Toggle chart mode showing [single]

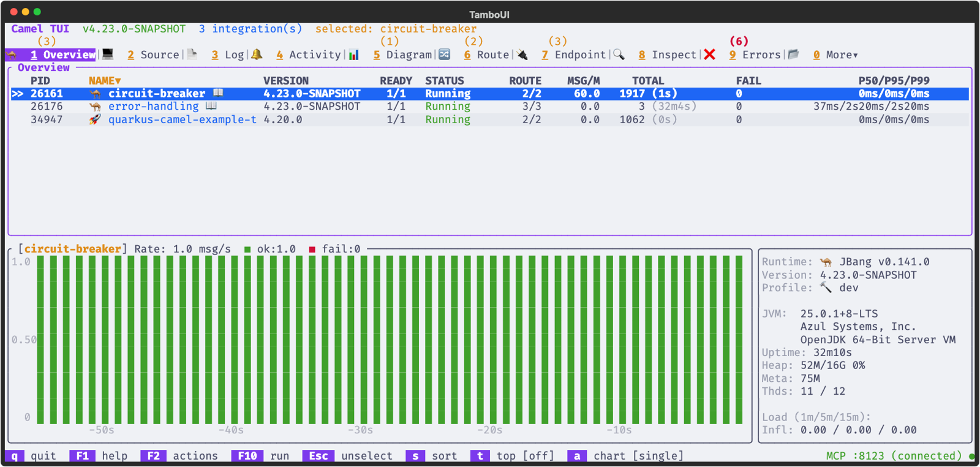tap(658, 456)
